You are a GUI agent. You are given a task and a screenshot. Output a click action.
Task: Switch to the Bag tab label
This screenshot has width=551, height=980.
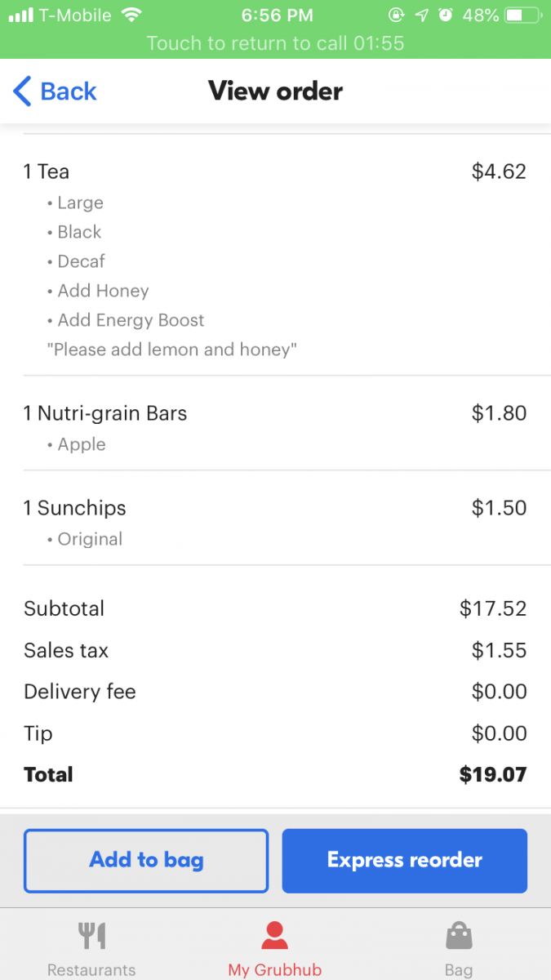coord(458,970)
